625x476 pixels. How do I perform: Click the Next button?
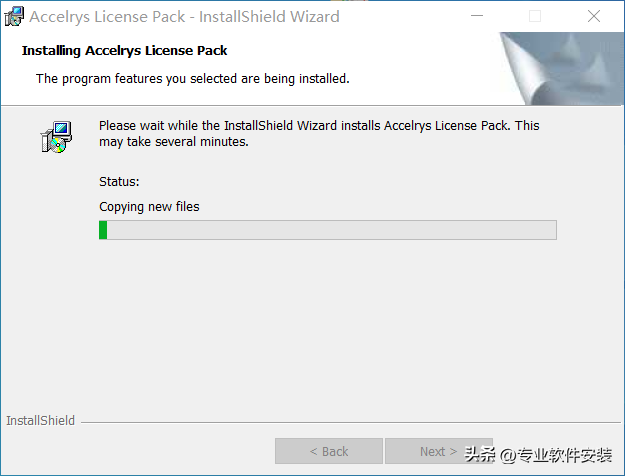click(438, 451)
